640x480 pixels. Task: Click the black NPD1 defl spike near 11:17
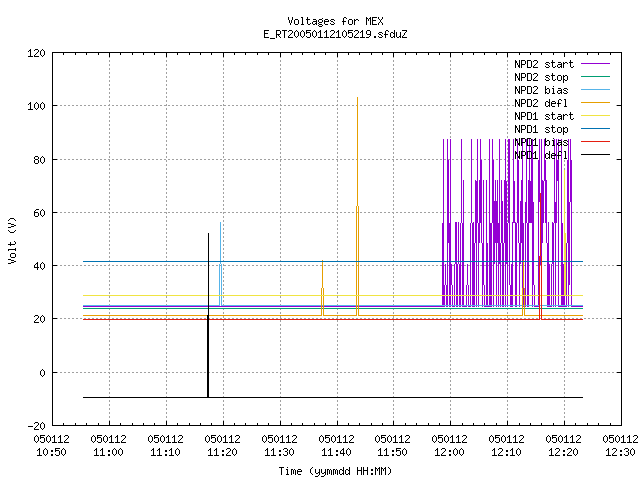point(208,314)
